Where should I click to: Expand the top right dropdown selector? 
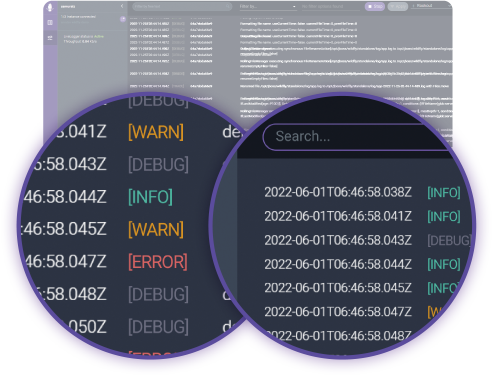(431, 6)
